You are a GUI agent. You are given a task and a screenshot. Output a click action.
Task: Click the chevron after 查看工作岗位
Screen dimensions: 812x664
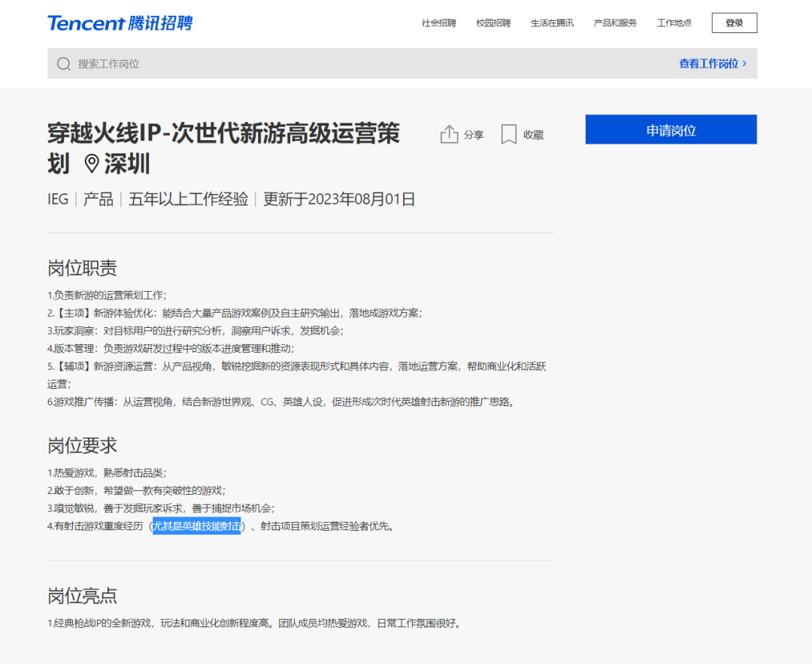pos(744,63)
